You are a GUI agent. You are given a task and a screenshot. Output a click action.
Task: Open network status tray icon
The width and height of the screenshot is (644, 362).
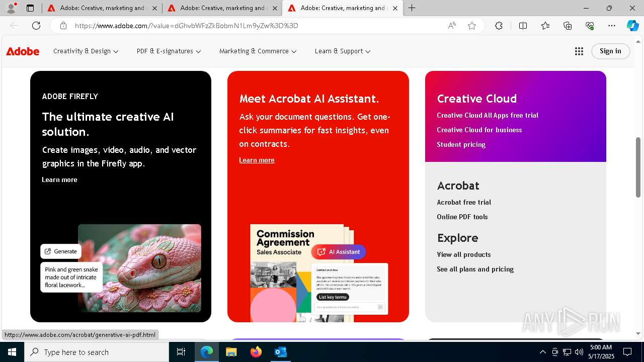click(x=567, y=352)
